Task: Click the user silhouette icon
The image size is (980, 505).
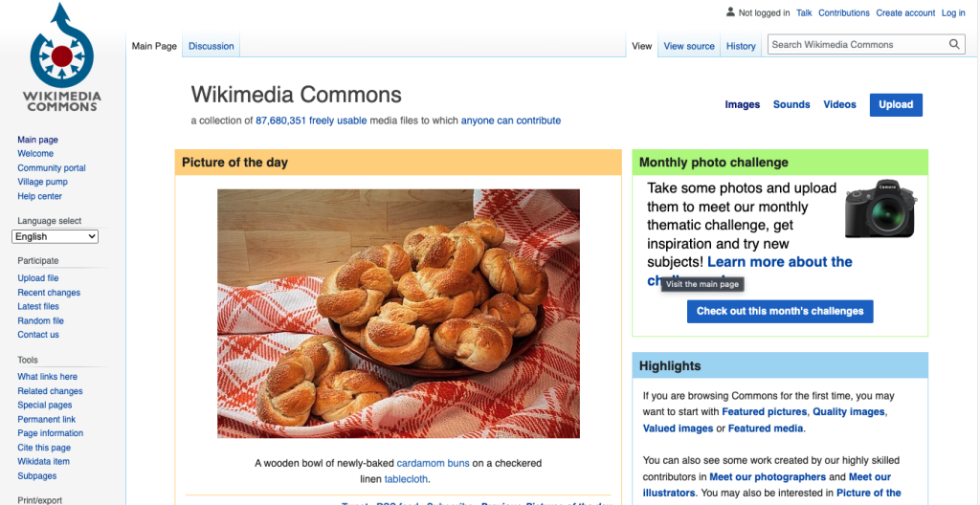Action: [x=730, y=11]
